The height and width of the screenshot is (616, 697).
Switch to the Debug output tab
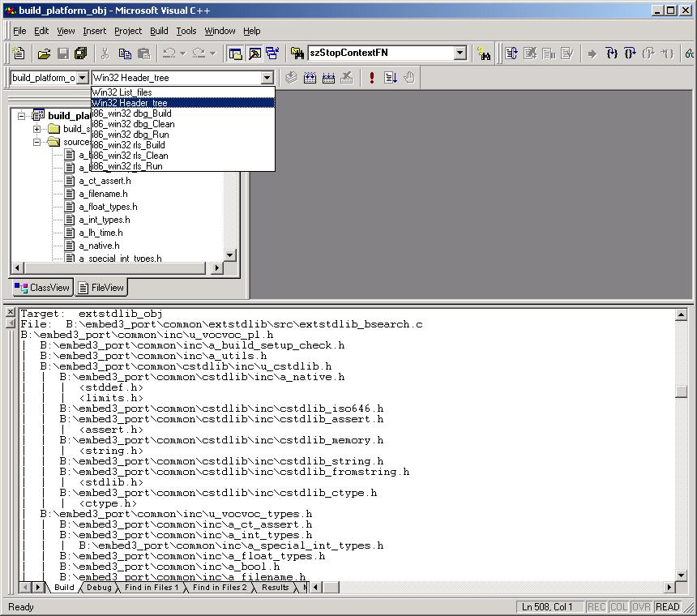pyautogui.click(x=99, y=588)
